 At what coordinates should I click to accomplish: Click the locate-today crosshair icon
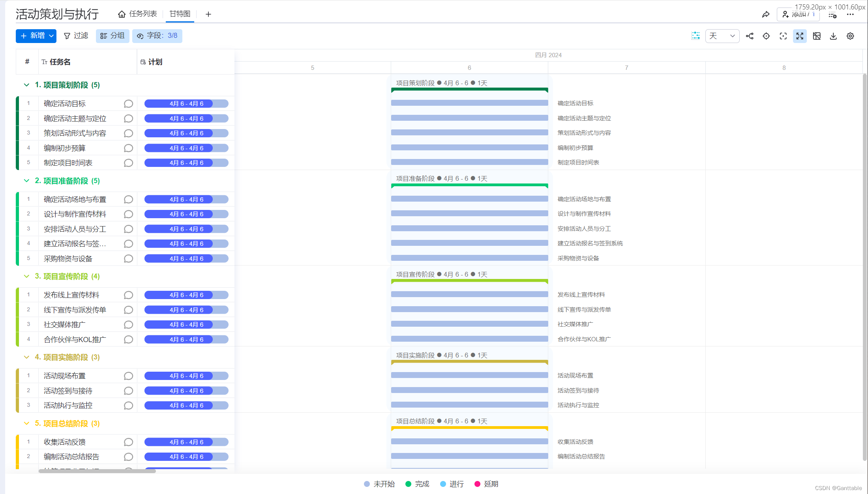point(766,36)
